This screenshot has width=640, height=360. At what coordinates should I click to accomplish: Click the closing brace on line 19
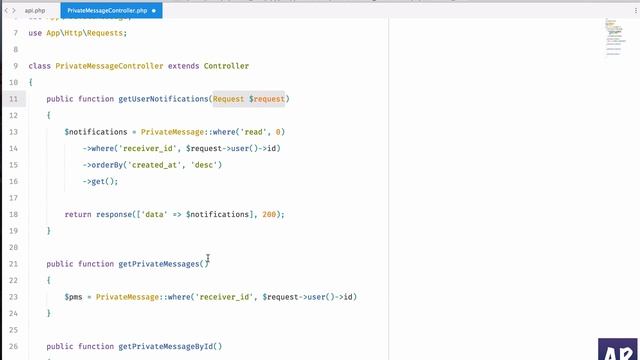coord(49,231)
